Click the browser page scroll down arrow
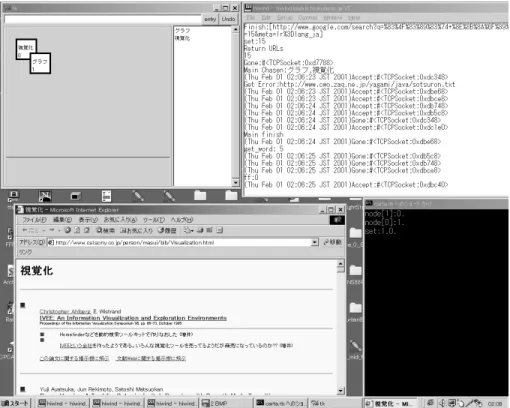The height and width of the screenshot is (408, 510). tap(341, 391)
